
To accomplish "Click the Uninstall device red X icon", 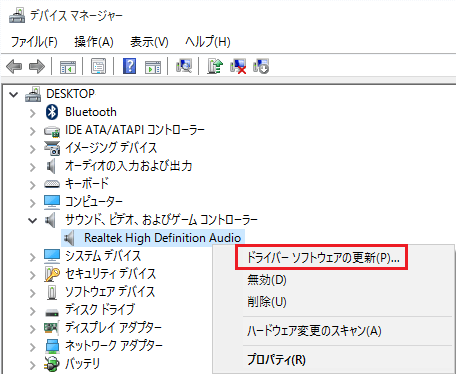I will pyautogui.click(x=238, y=66).
